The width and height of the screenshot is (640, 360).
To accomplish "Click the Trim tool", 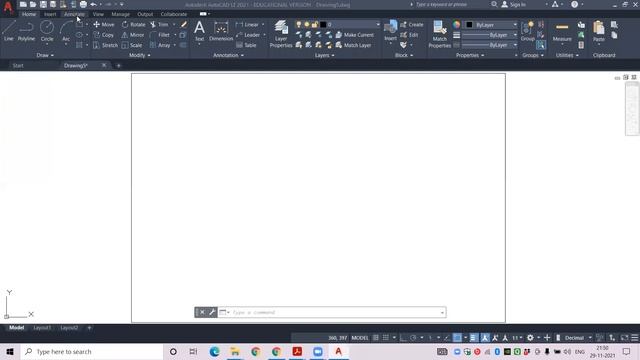I will (159, 24).
